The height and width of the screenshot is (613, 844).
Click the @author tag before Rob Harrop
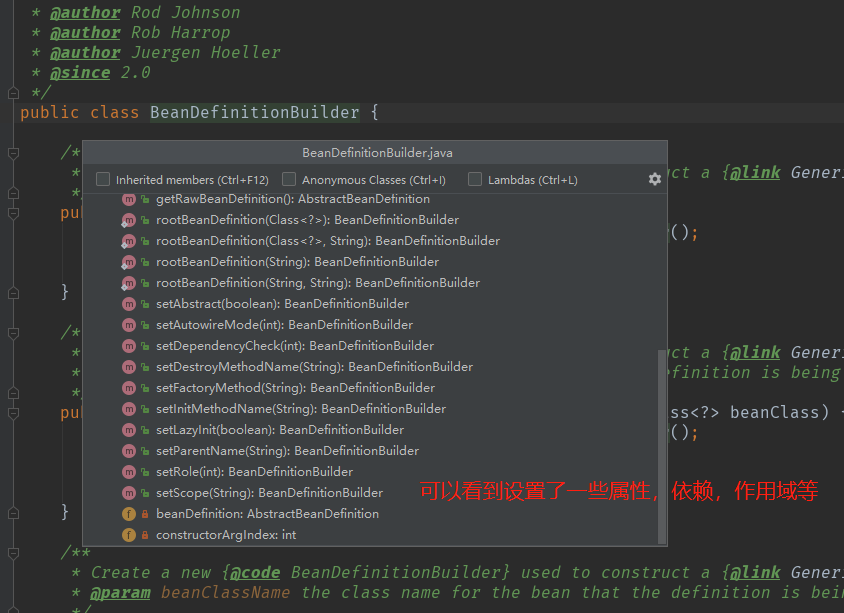point(85,32)
